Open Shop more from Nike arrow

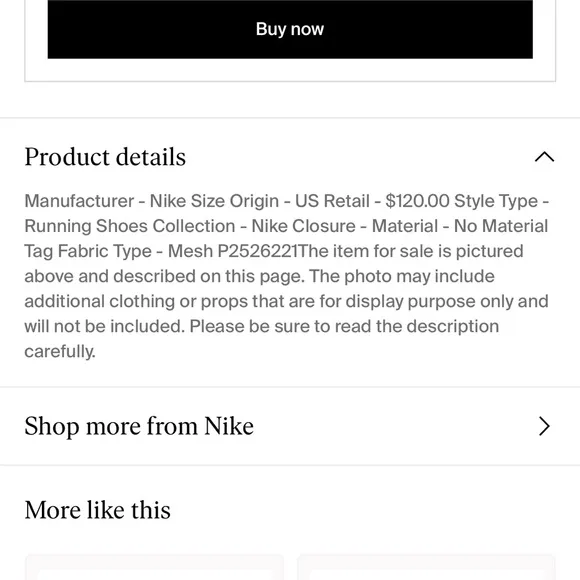(544, 426)
